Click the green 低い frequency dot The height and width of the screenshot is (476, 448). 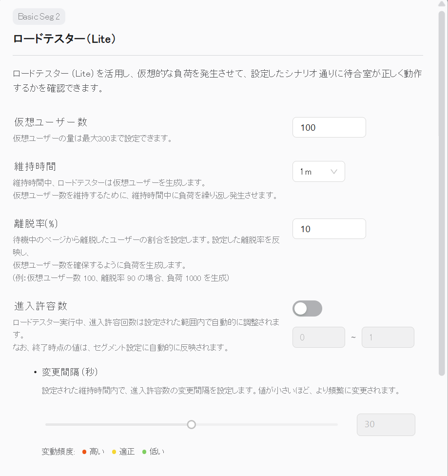tap(143, 452)
